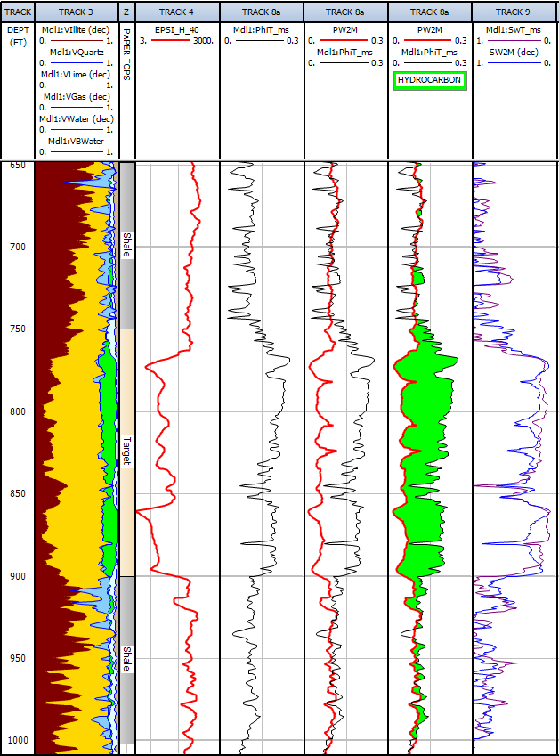Click TRACK 8a header above the HYDROCARBON legend
Screen dimensions: 559x756
(x=429, y=12)
